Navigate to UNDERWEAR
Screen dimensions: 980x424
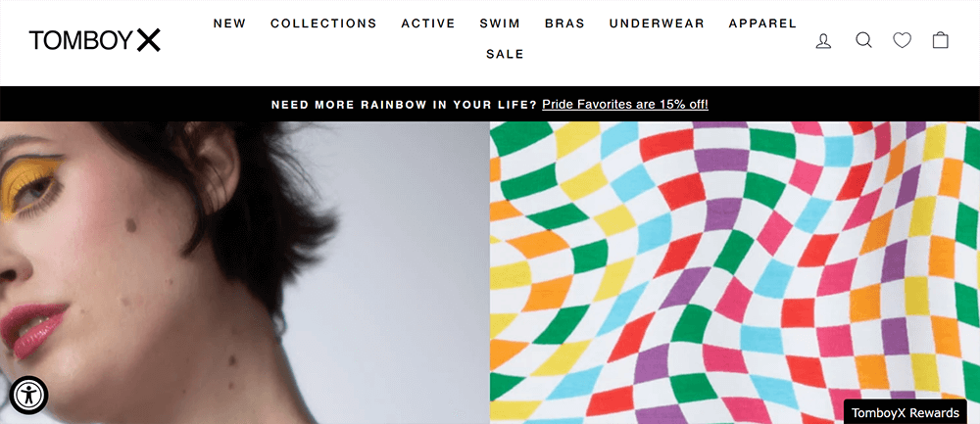coord(657,24)
